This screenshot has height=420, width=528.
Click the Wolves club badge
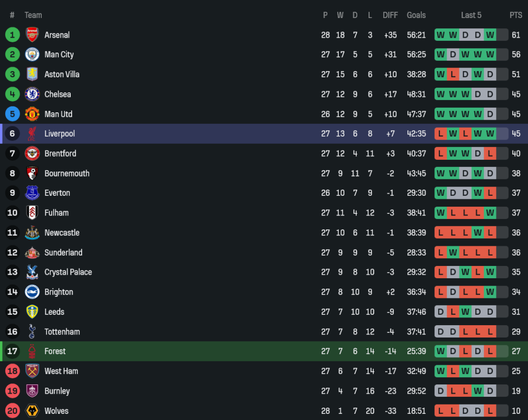(32, 411)
